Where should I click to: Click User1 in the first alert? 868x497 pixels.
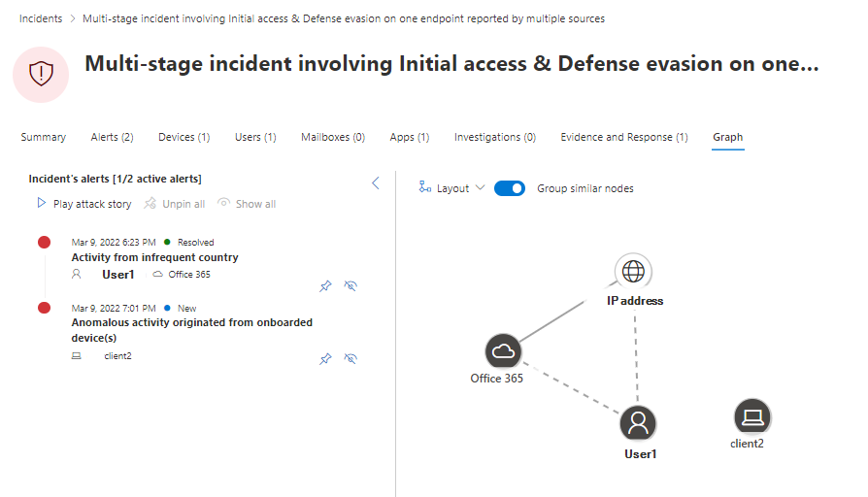(117, 275)
